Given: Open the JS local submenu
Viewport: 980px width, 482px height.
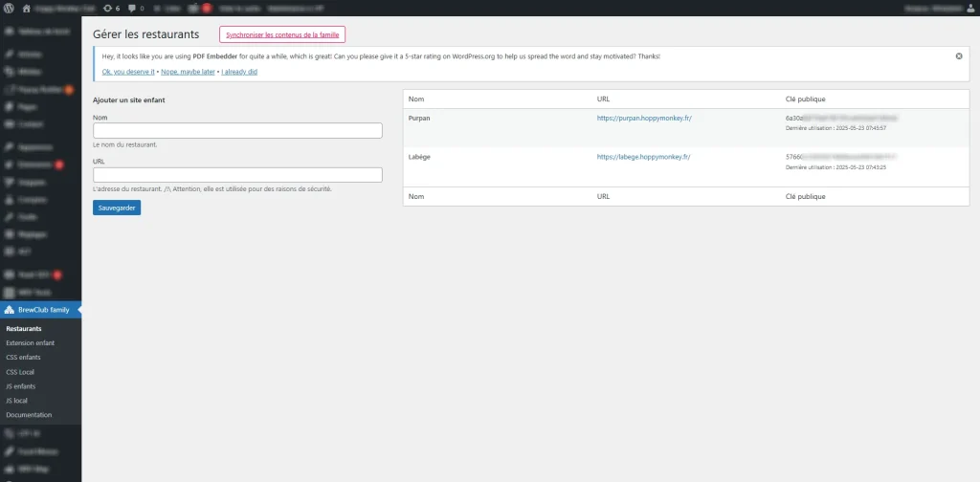Looking at the screenshot, I should [16, 400].
